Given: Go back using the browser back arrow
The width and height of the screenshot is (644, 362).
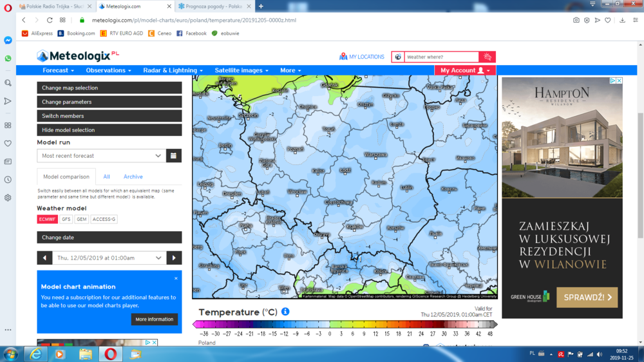Looking at the screenshot, I should 24,20.
